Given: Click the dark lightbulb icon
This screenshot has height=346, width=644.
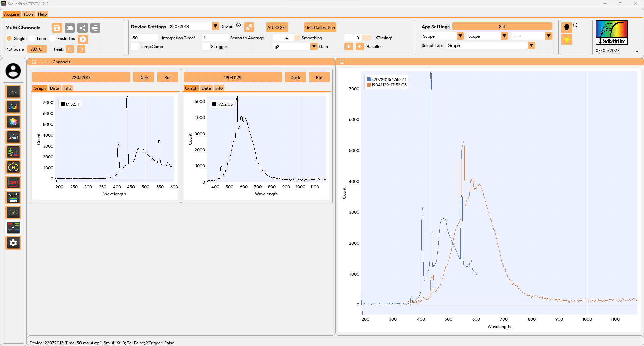Looking at the screenshot, I should click(x=567, y=28).
